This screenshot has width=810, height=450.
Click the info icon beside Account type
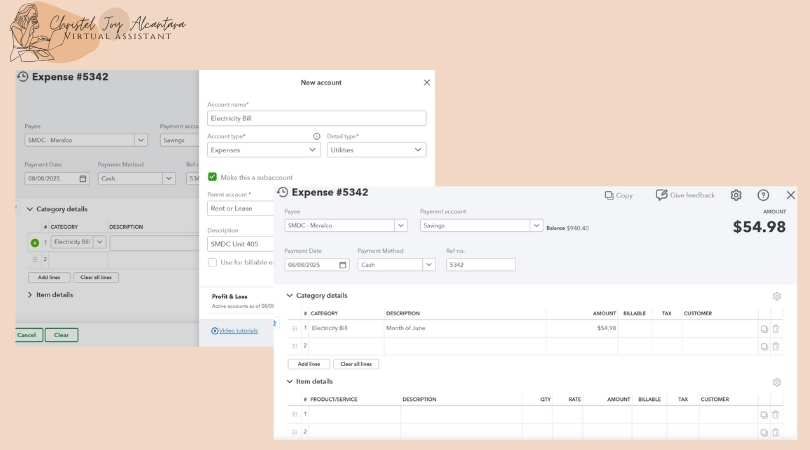(x=317, y=136)
